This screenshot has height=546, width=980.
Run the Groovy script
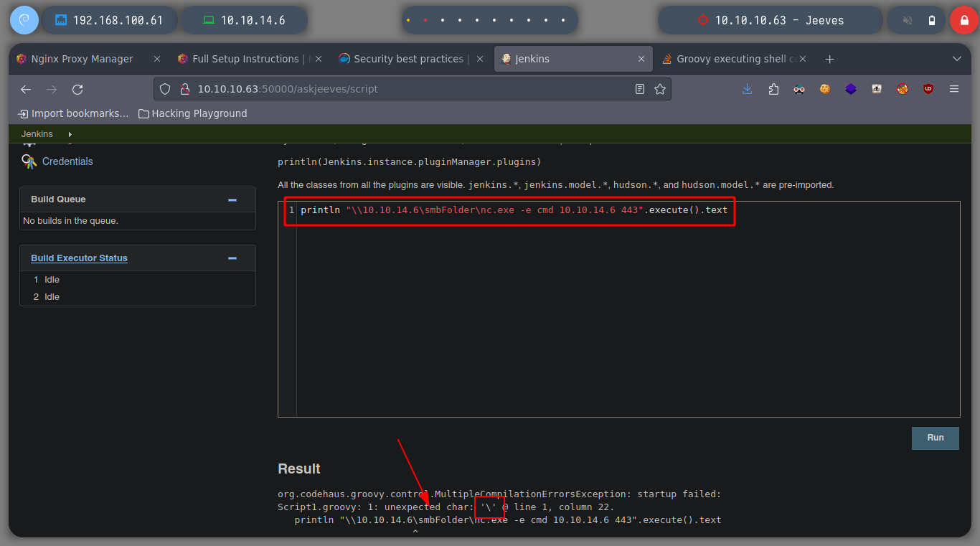[935, 438]
